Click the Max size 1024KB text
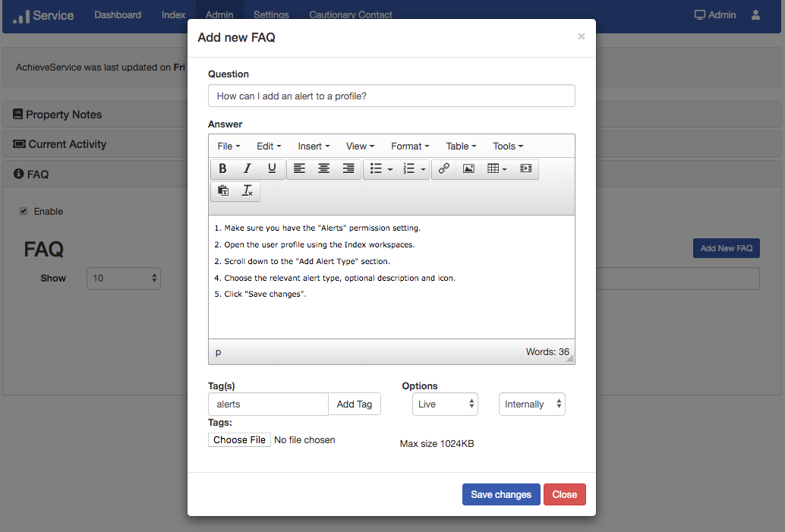This screenshot has width=785, height=532. point(437,444)
